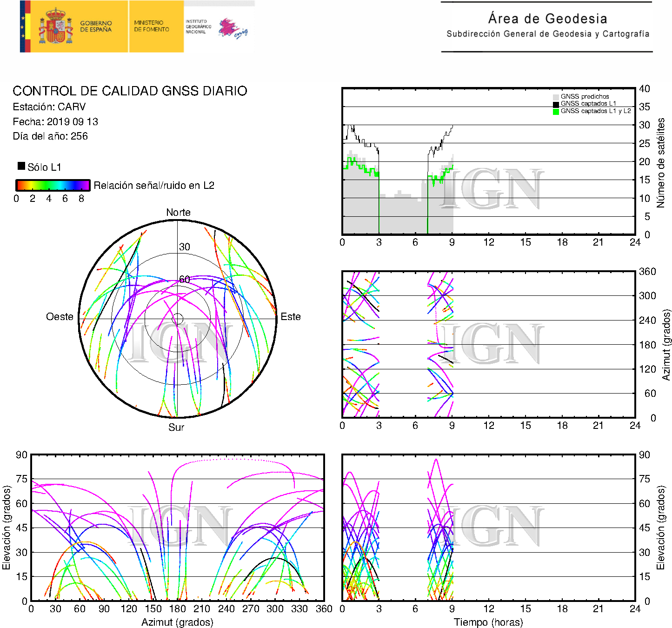Click the L2 signal/noise rainbow color bar
Image resolution: width=672 pixels, height=628 pixels.
tap(53, 185)
